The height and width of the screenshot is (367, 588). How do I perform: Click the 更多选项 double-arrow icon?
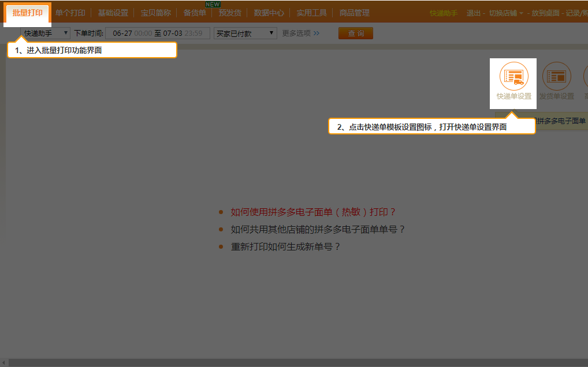pos(316,33)
